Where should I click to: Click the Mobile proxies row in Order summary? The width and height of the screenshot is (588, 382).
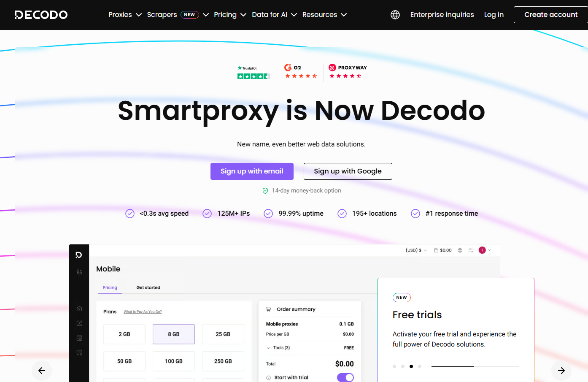310,324
